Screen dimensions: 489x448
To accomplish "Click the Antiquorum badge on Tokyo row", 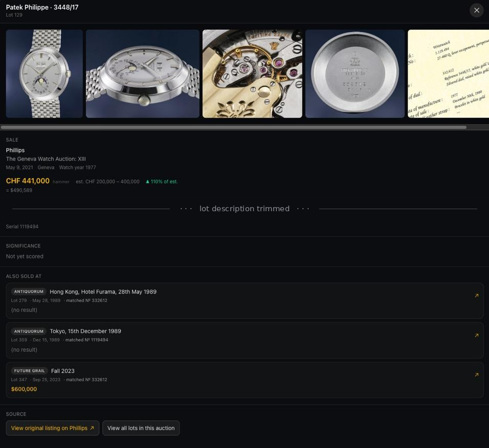I will (x=29, y=331).
